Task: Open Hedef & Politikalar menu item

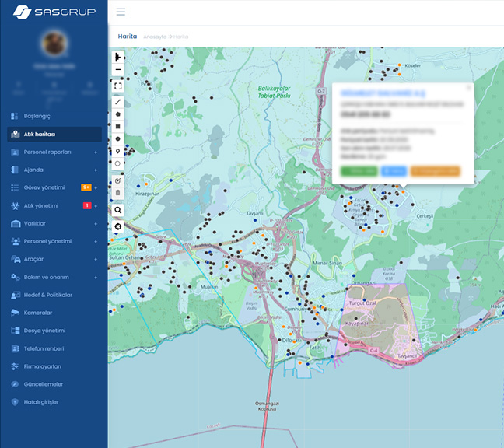Action: click(54, 295)
